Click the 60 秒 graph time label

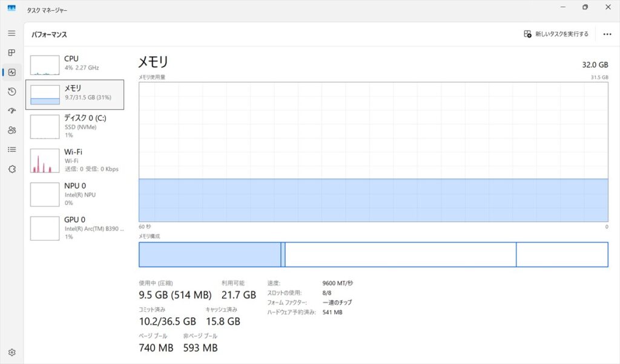coord(145,227)
